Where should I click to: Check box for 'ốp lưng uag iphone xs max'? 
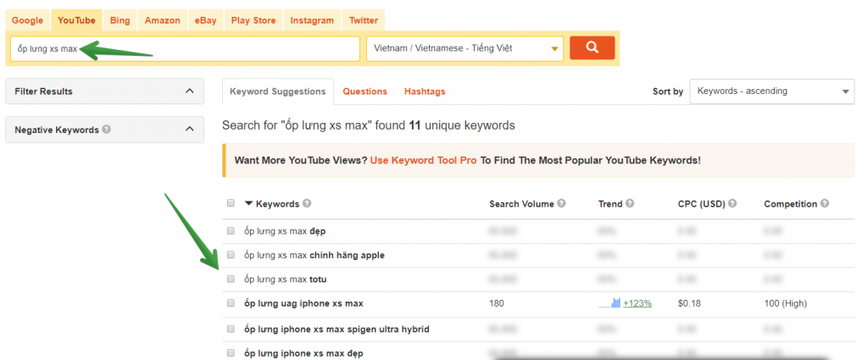click(231, 303)
